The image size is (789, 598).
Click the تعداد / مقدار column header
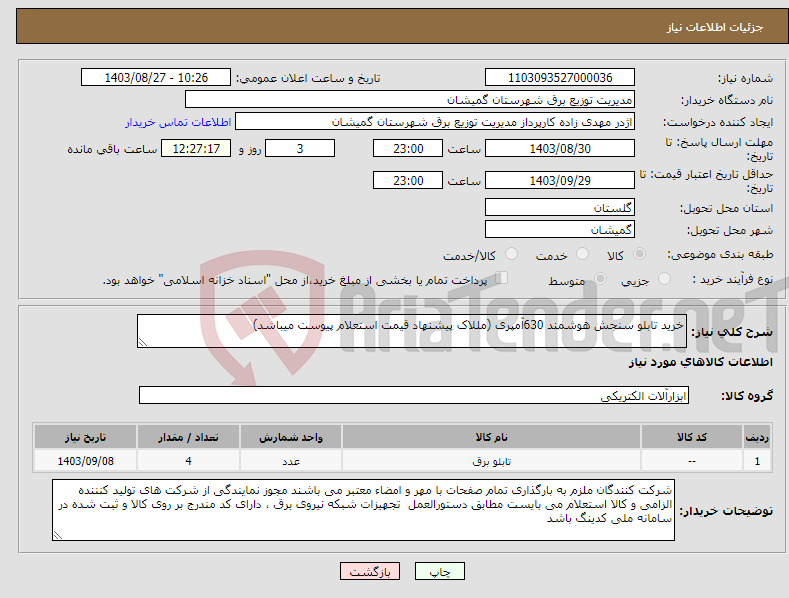coord(188,437)
